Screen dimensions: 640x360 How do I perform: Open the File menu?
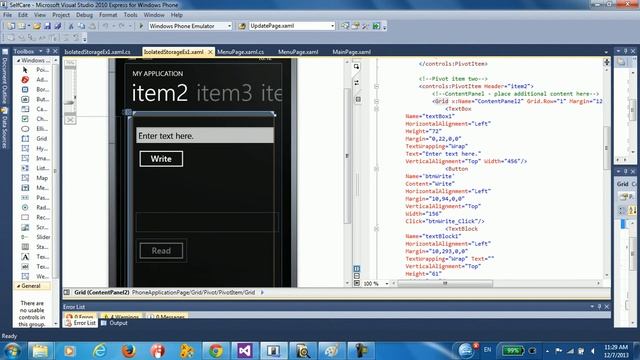point(7,15)
